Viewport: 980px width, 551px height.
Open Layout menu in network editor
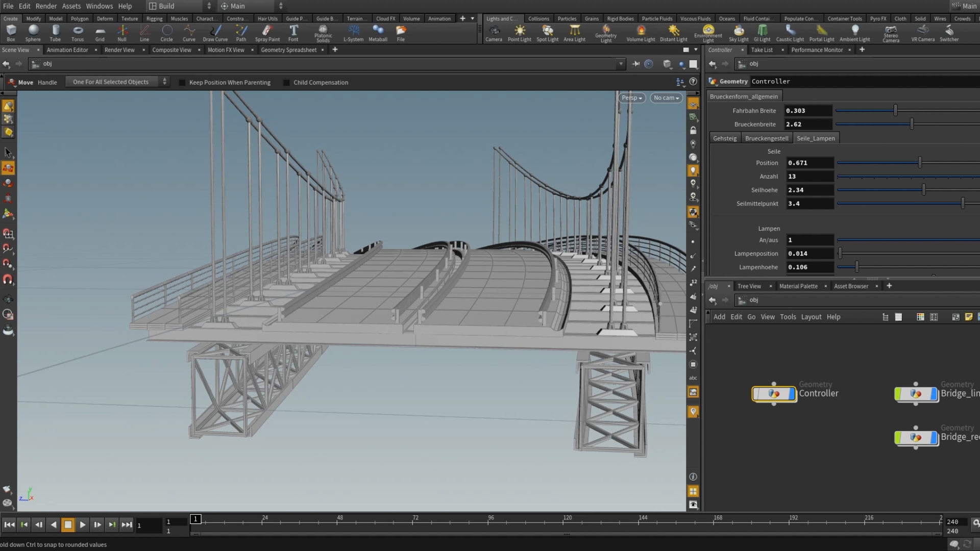[x=811, y=317]
